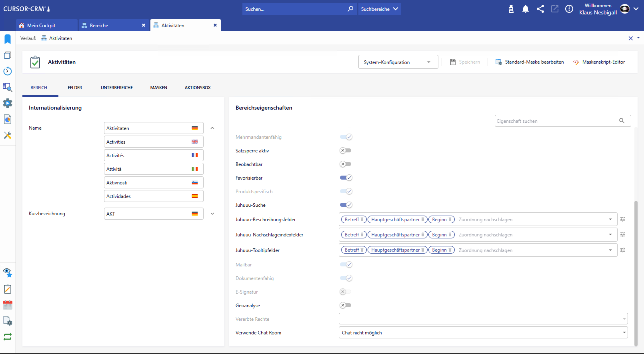Open the MASKEN tab
The height and width of the screenshot is (354, 644).
pyautogui.click(x=159, y=88)
